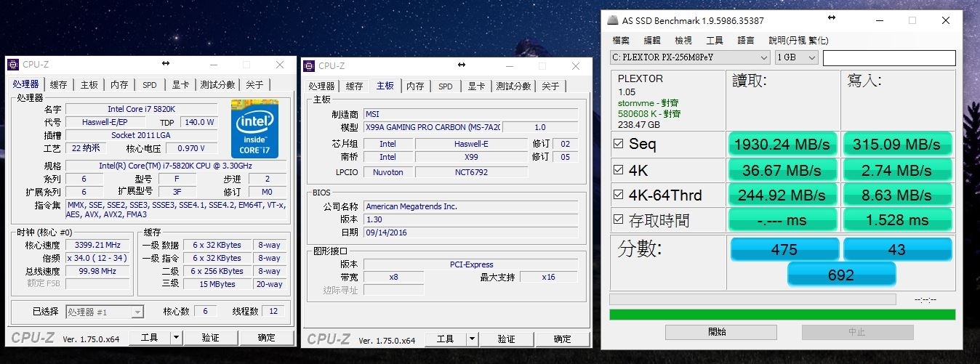This screenshot has height=364, width=980.
Task: Click 工具 button in left CPU-Z window
Action: (150, 338)
